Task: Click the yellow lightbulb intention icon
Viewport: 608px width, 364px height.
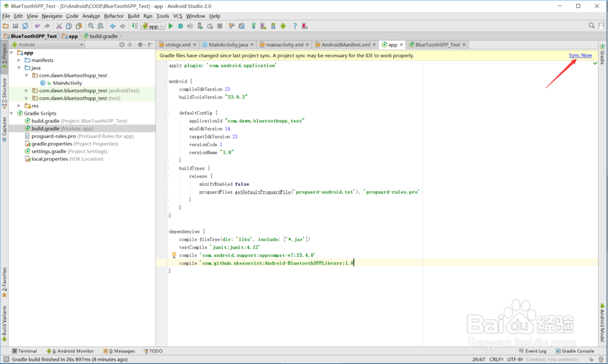Action: [x=174, y=255]
